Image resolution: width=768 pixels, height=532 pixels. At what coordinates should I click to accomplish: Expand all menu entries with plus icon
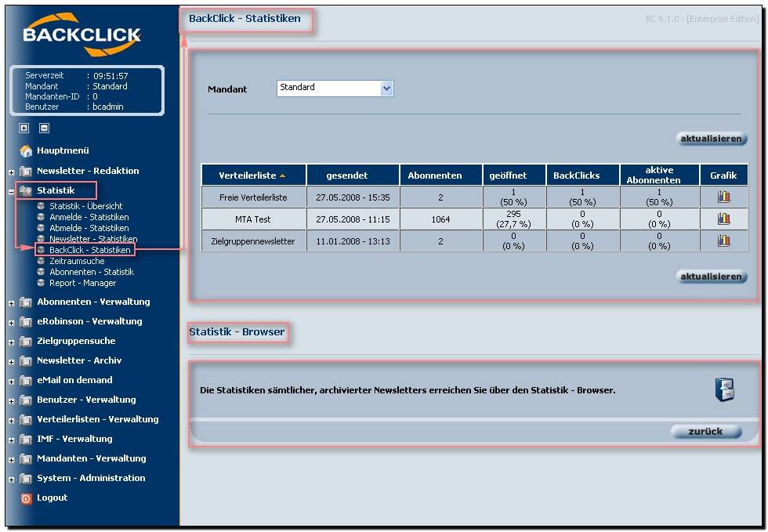point(24,128)
